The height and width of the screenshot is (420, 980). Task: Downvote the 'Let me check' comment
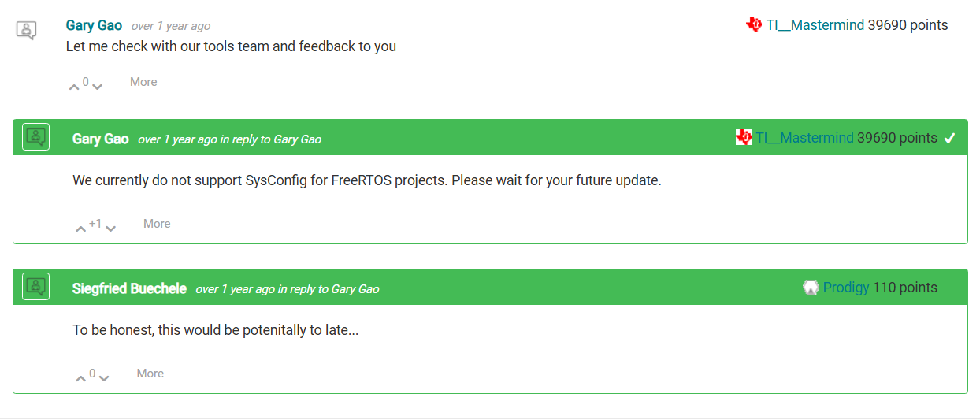pyautogui.click(x=97, y=86)
